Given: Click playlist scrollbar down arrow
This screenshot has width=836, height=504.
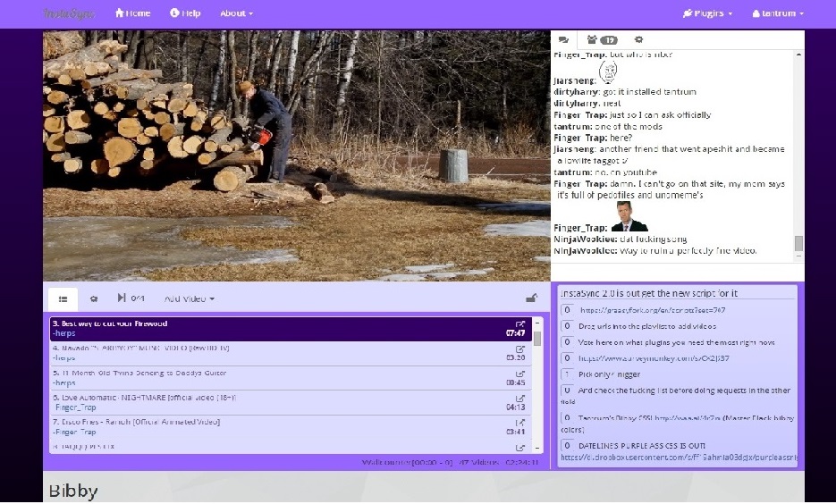Looking at the screenshot, I should tap(537, 448).
